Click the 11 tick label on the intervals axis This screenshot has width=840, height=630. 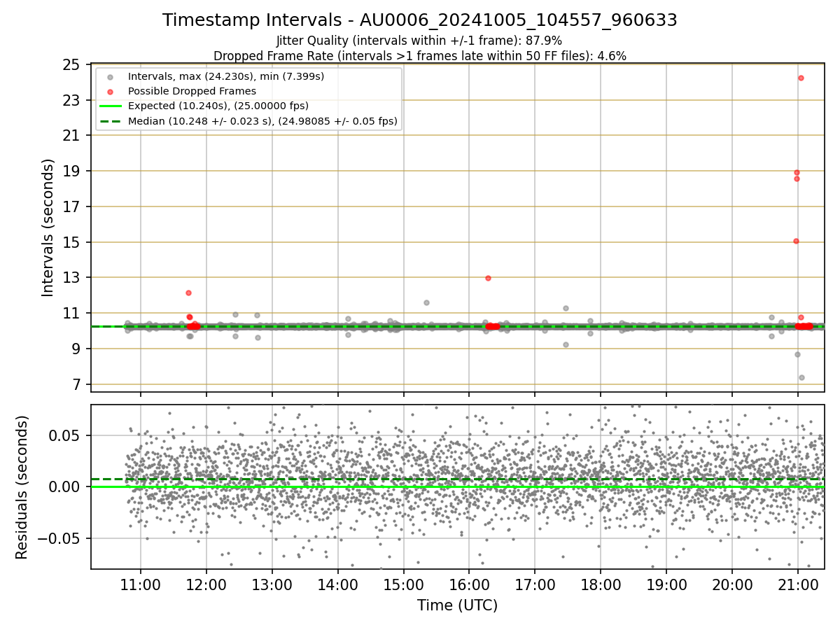(71, 313)
